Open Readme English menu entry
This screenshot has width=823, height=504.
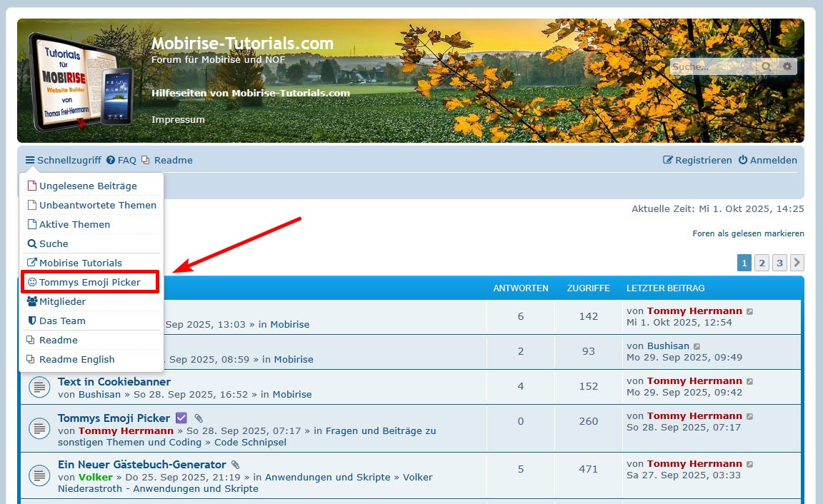coord(91,359)
